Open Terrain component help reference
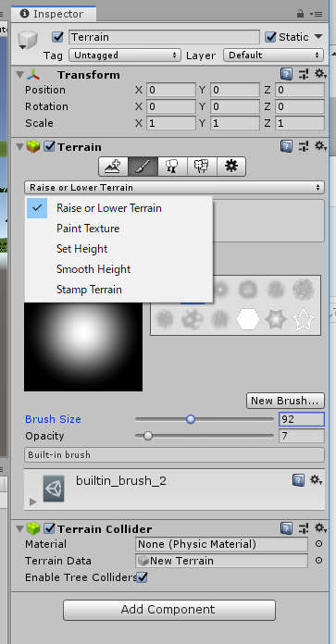Viewport: 336px width, 644px height. coord(286,146)
